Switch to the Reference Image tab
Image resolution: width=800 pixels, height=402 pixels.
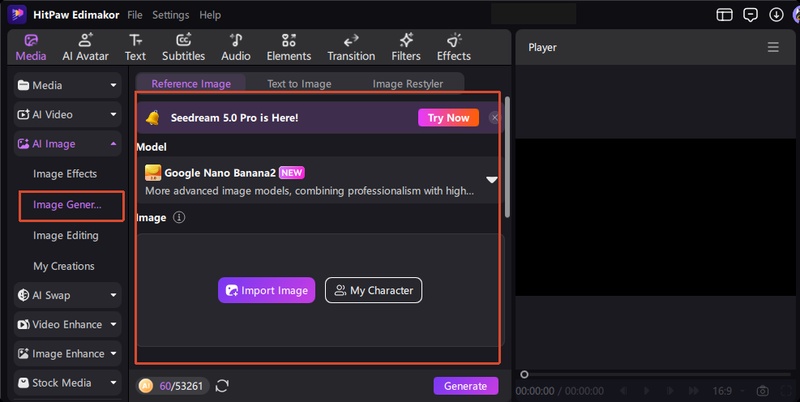[x=191, y=84]
